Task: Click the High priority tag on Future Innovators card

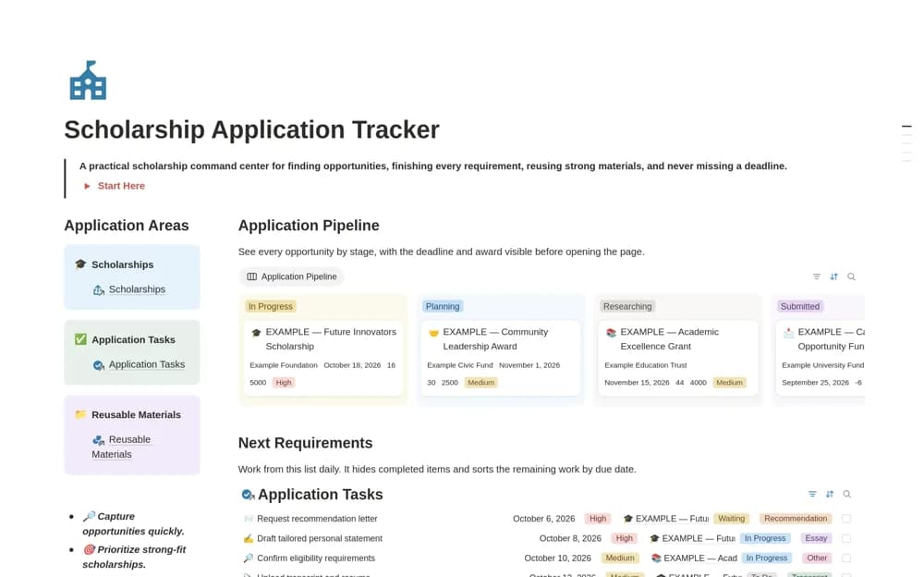Action: tap(284, 382)
